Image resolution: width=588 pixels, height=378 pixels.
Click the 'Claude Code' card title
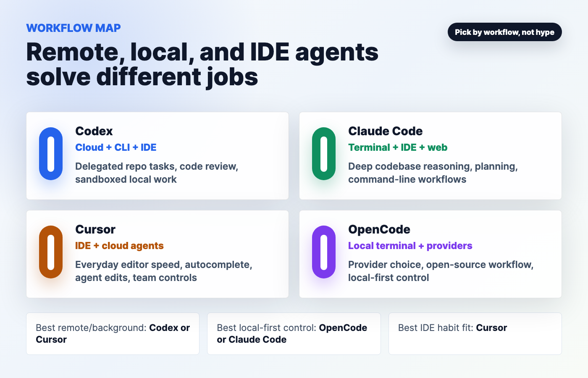[386, 131]
